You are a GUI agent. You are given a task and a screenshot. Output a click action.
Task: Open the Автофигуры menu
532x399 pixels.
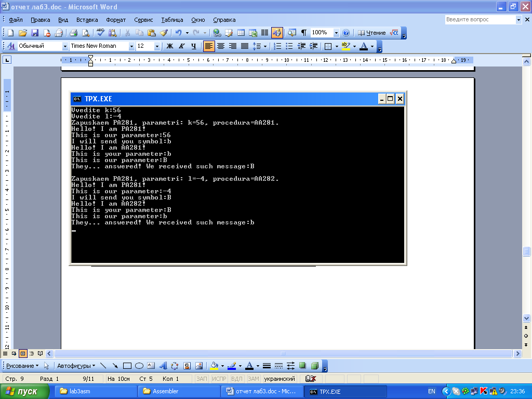pos(76,366)
